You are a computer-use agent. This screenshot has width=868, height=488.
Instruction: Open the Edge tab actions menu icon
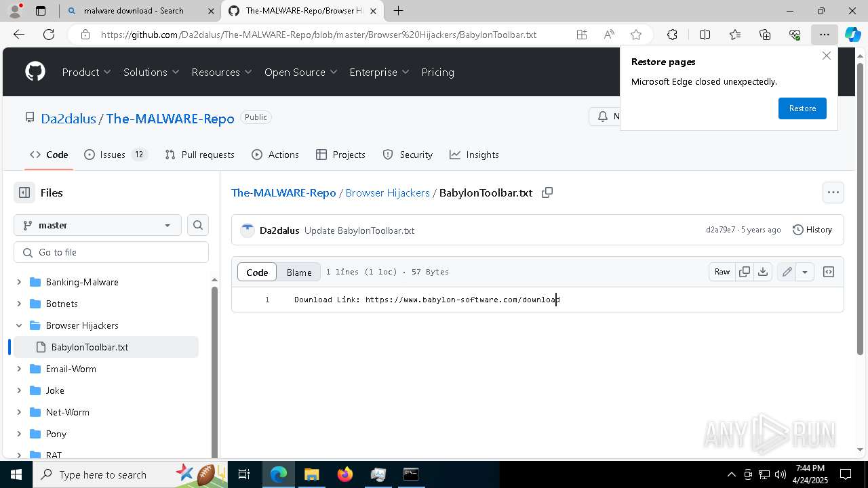(x=41, y=11)
